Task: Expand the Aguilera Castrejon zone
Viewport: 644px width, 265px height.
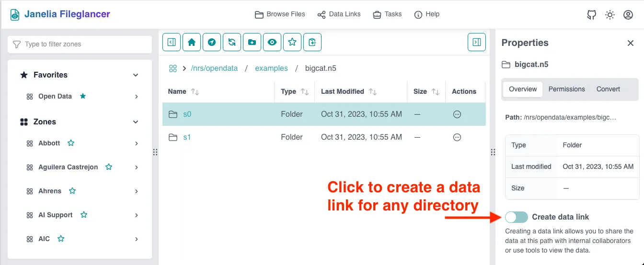Action: (x=136, y=167)
